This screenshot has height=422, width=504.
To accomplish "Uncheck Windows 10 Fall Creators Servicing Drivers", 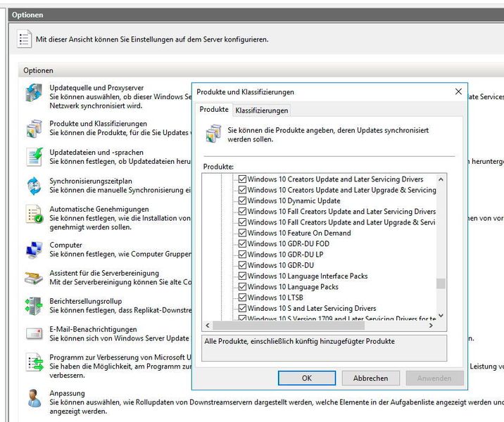I will tap(242, 211).
